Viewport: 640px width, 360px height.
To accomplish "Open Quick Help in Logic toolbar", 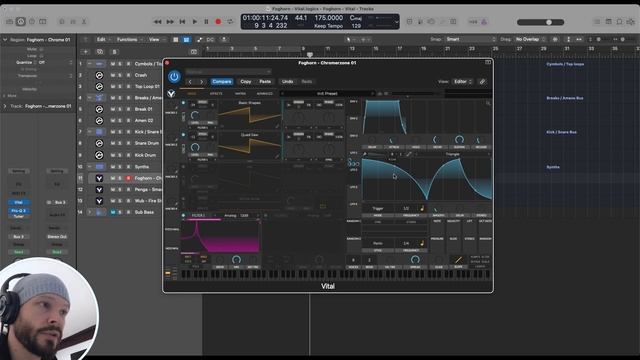I will [x=32, y=22].
